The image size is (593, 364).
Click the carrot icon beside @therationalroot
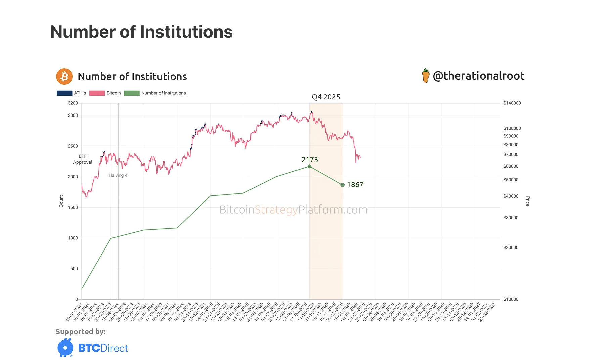pos(426,76)
